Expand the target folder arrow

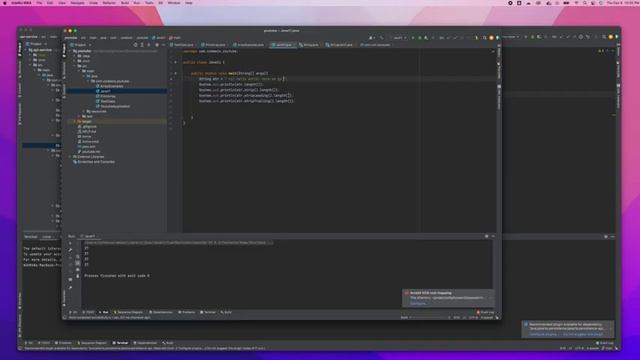pyautogui.click(x=75, y=122)
